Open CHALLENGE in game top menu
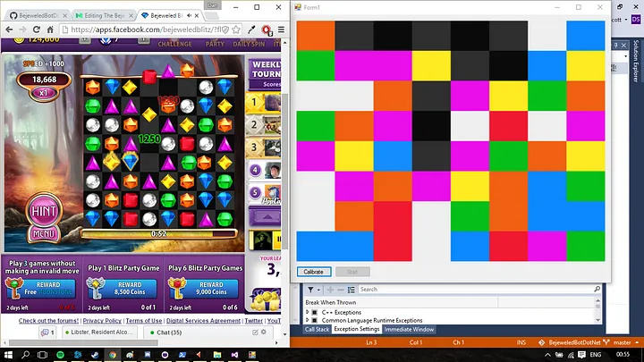The image size is (644, 362). pyautogui.click(x=174, y=44)
